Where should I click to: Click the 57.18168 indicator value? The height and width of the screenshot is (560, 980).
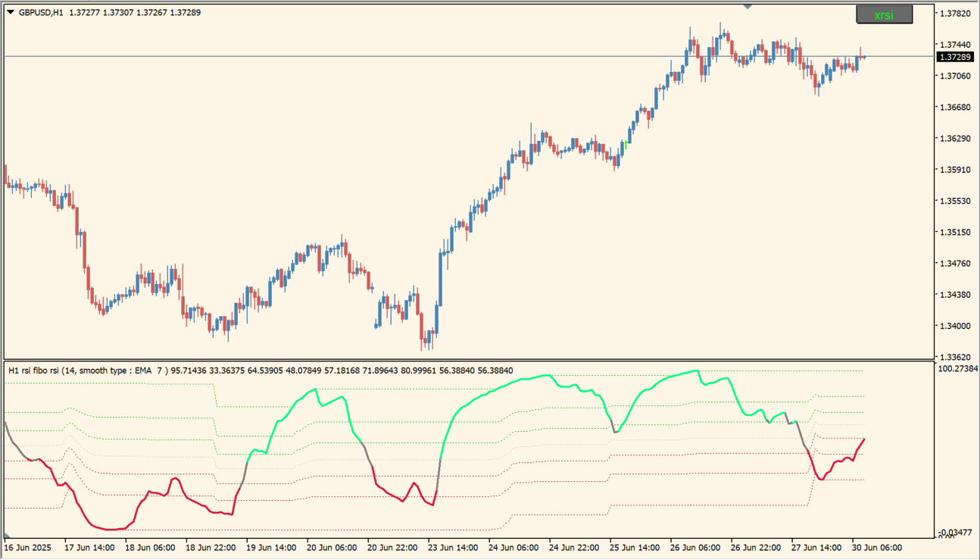pos(342,371)
